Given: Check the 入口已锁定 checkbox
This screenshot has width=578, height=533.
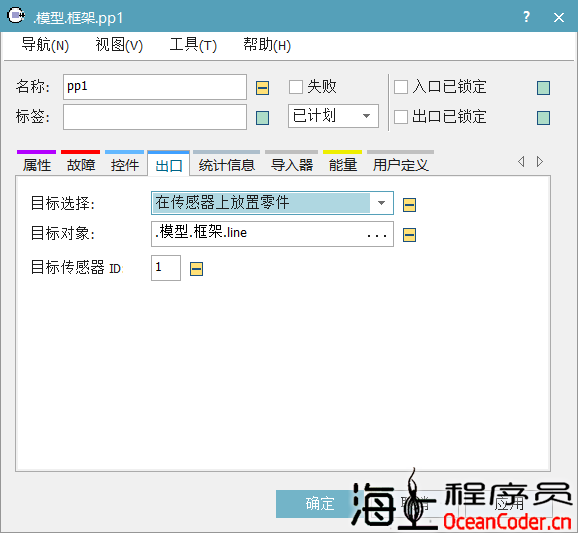Looking at the screenshot, I should 401,87.
